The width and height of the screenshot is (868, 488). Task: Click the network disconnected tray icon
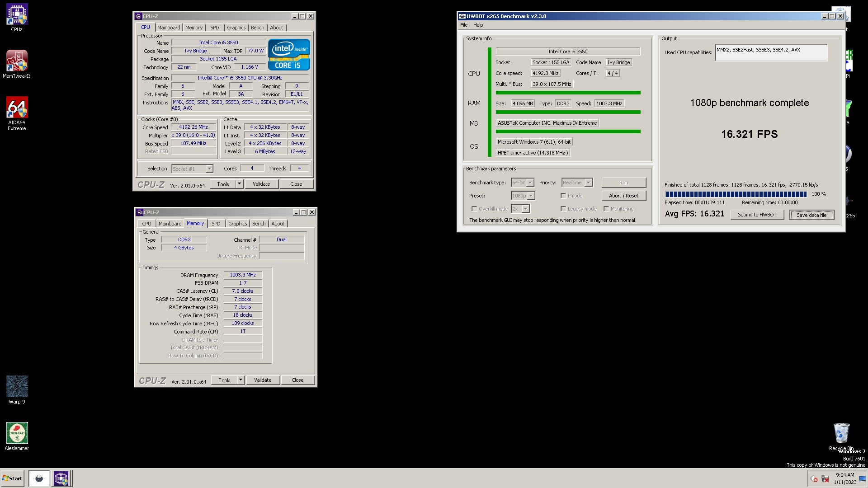[825, 479]
